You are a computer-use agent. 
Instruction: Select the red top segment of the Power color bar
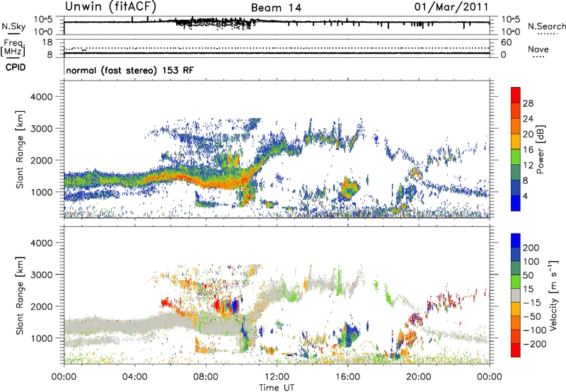tap(516, 95)
